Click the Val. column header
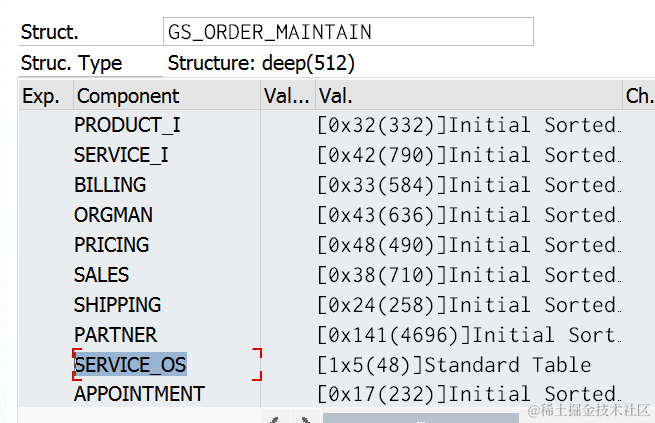Image resolution: width=655 pixels, height=423 pixels. coord(469,96)
